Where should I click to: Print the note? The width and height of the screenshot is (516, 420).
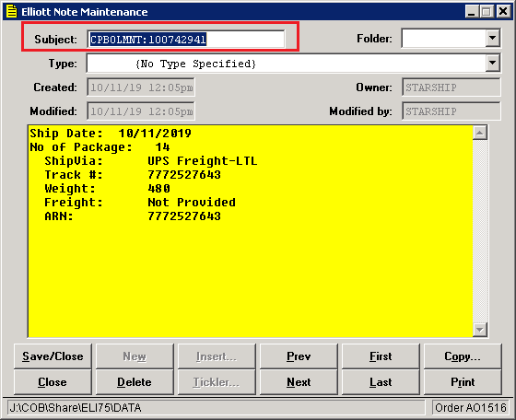pyautogui.click(x=463, y=382)
